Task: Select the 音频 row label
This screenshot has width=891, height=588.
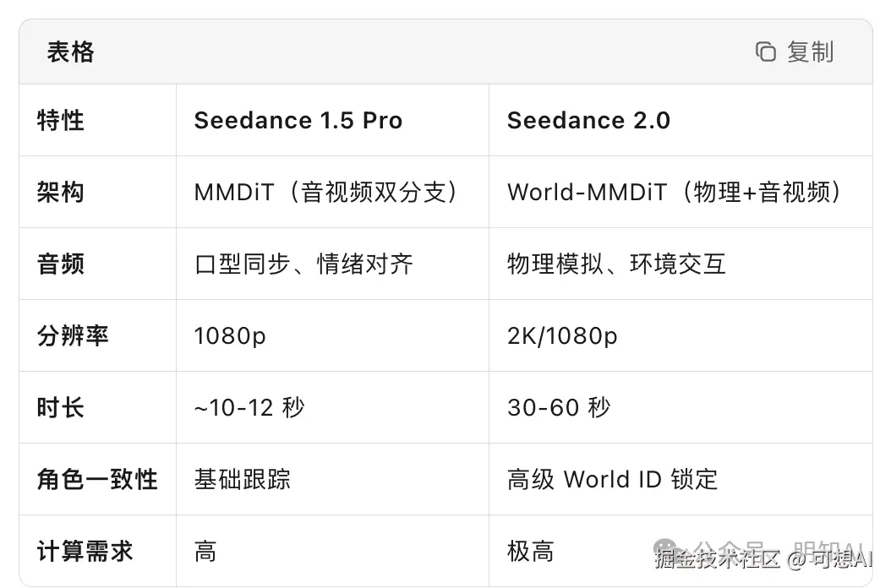Action: tap(61, 264)
